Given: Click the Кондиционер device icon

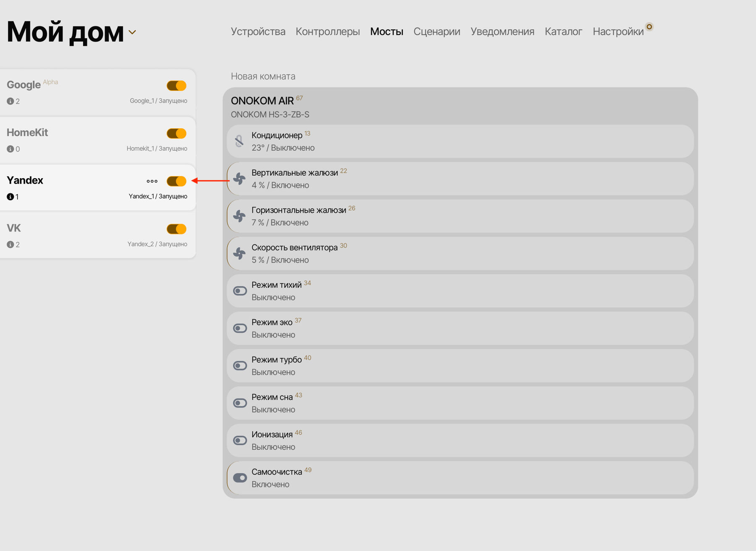Looking at the screenshot, I should click(239, 141).
